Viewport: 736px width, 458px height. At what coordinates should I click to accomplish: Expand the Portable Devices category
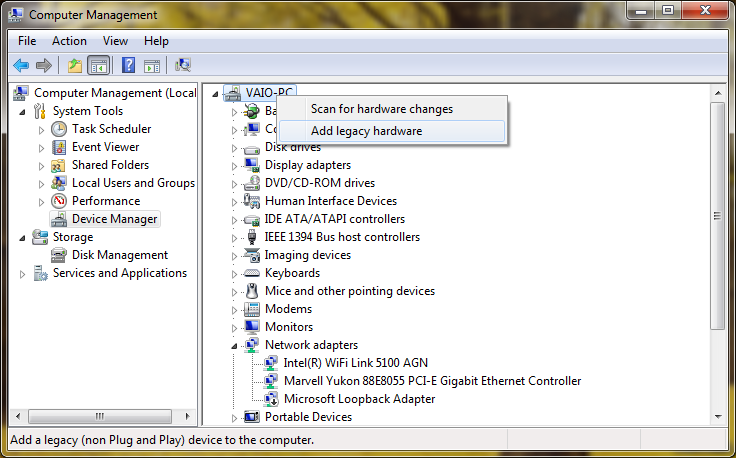tap(234, 418)
